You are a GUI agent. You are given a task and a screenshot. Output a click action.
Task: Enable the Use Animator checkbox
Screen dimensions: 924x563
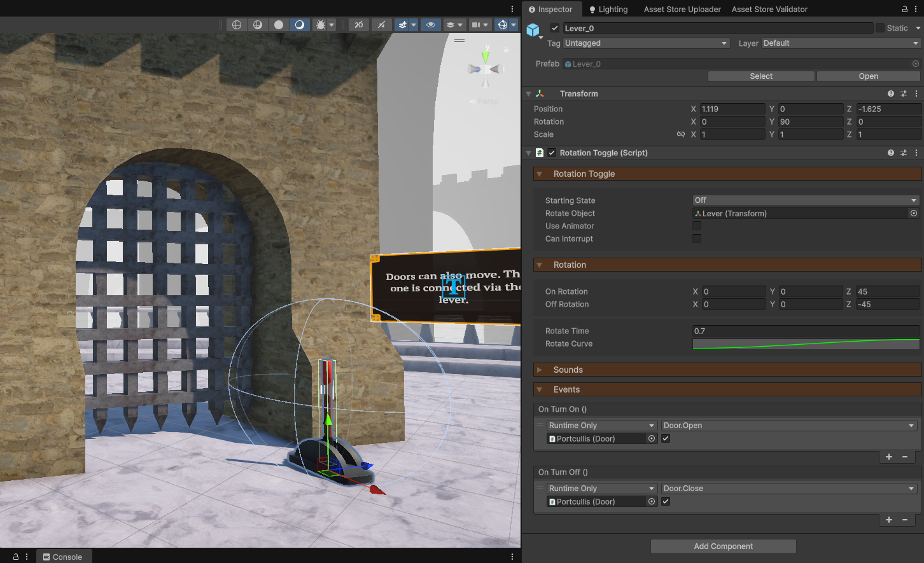pyautogui.click(x=697, y=226)
